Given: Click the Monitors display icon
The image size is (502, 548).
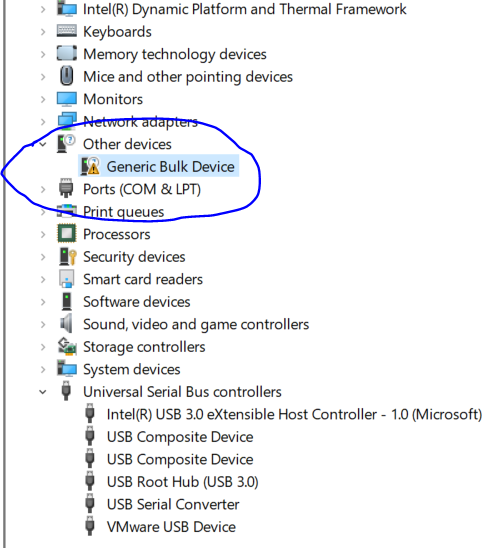Looking at the screenshot, I should [x=66, y=99].
